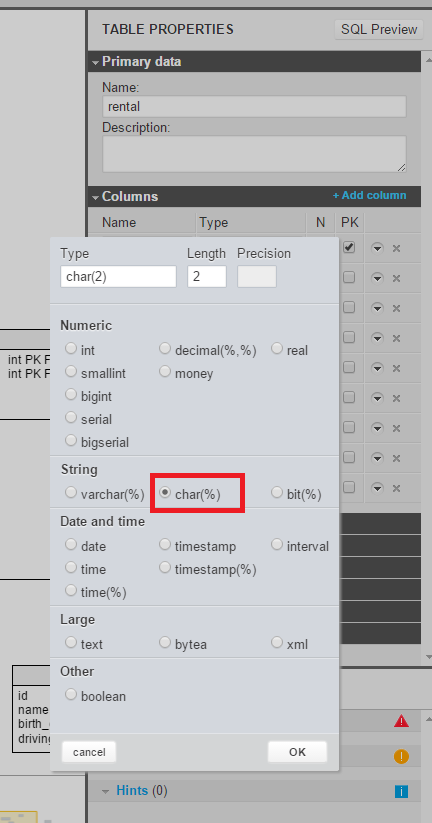Collapse the Primary data section
The height and width of the screenshot is (823, 432).
point(95,62)
